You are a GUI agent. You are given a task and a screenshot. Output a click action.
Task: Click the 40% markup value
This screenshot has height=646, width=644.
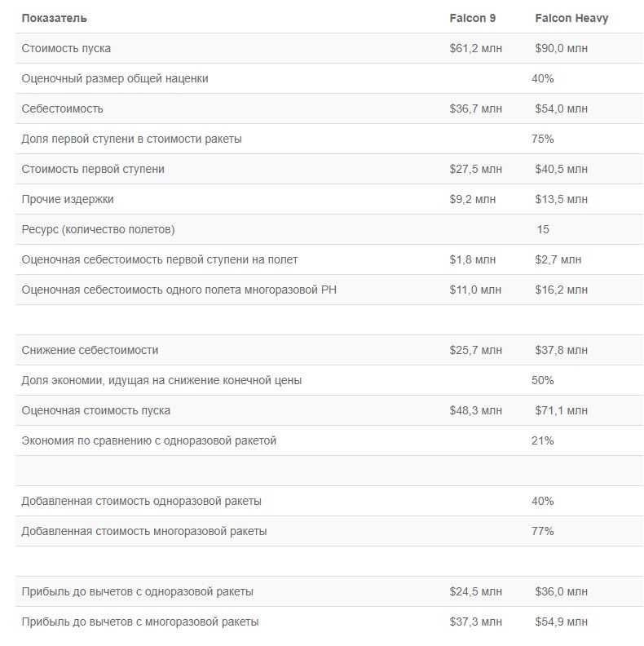coord(542,78)
